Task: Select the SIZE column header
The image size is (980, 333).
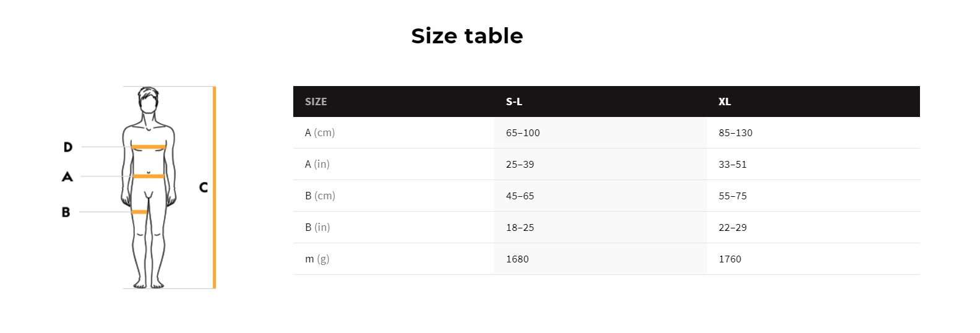Action: tap(316, 102)
